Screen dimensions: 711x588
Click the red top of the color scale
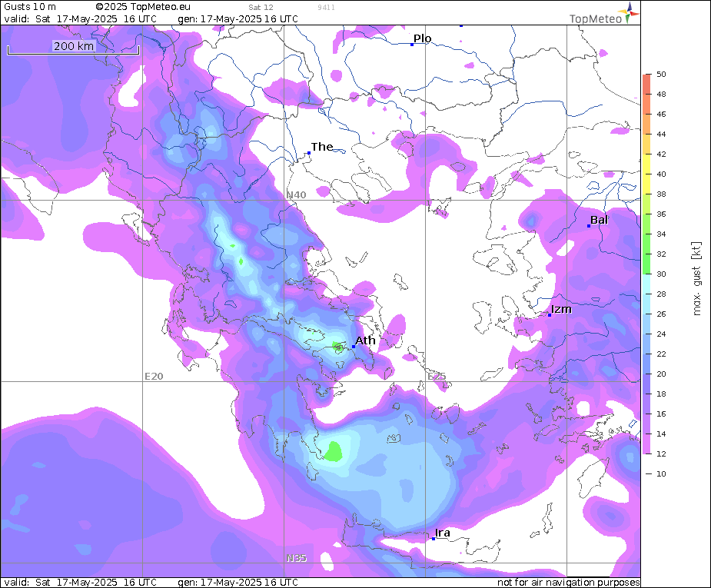pyautogui.click(x=646, y=84)
